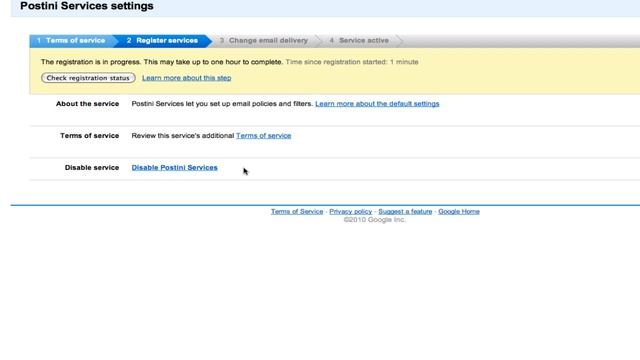Go to Google Home link
The height and width of the screenshot is (360, 640).
tap(459, 211)
